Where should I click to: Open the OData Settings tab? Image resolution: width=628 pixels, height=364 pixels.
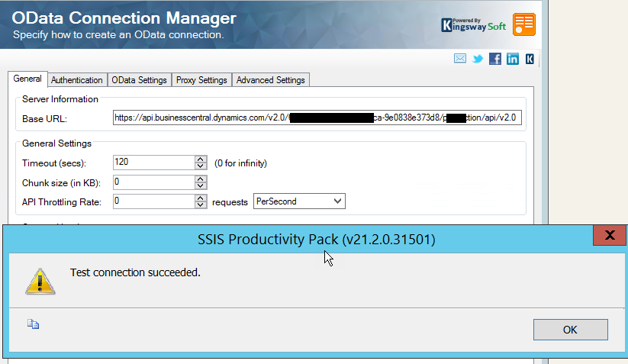(x=139, y=80)
